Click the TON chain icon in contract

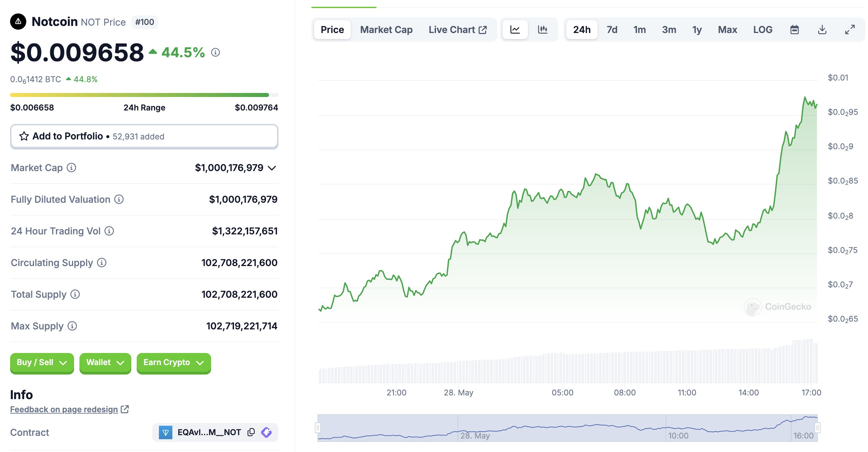165,432
